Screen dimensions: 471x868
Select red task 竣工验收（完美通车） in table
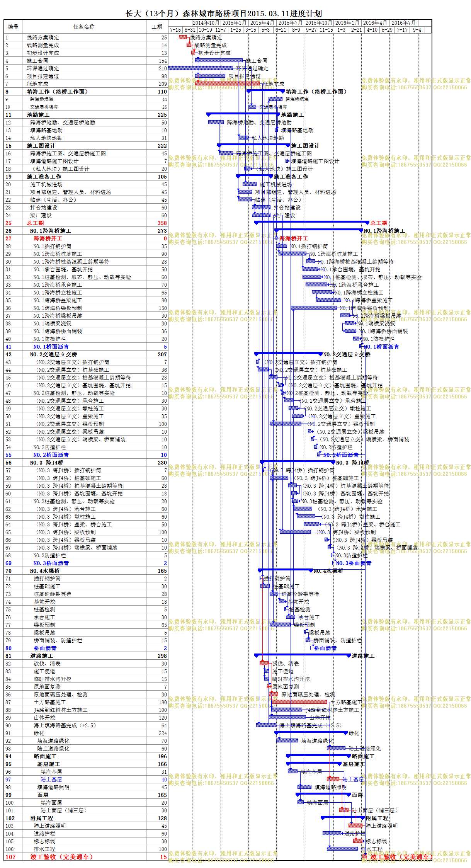pyautogui.click(x=86, y=857)
